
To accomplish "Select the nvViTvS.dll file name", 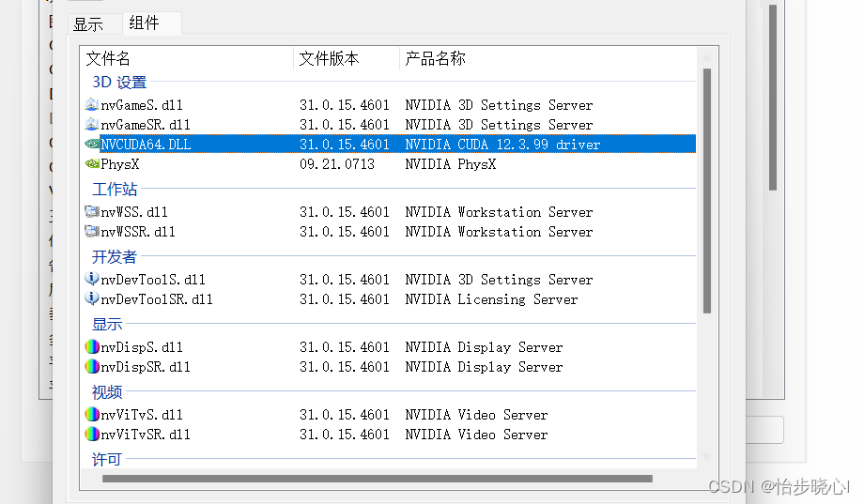I will click(142, 415).
